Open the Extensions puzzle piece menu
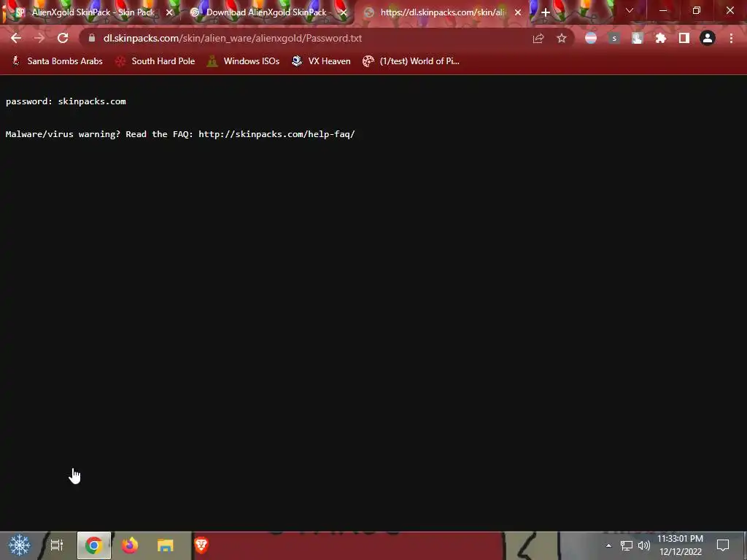 tap(661, 38)
